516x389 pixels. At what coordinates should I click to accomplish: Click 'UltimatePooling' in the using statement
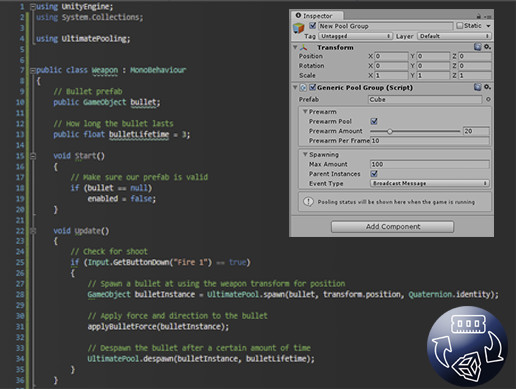tap(94, 39)
